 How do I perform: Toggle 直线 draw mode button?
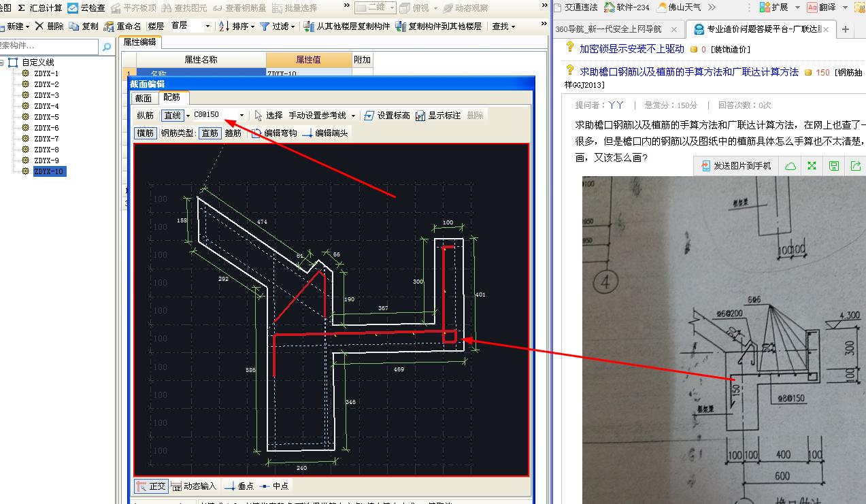173,116
